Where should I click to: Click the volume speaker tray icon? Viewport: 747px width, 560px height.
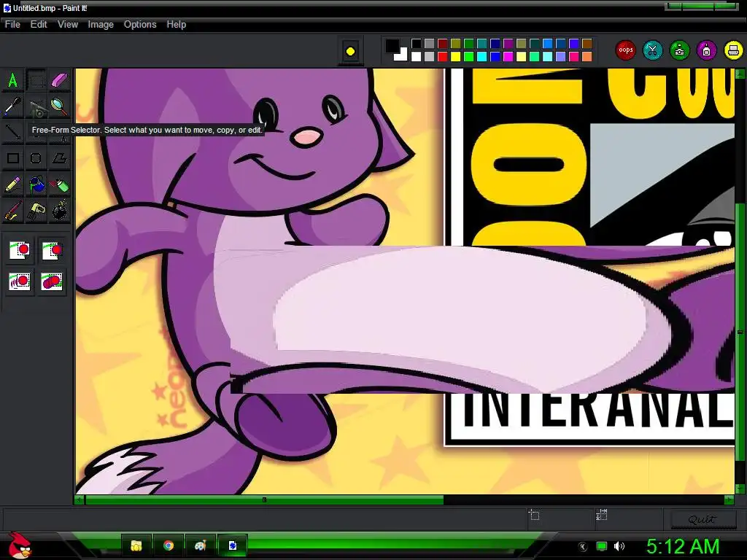pos(619,546)
